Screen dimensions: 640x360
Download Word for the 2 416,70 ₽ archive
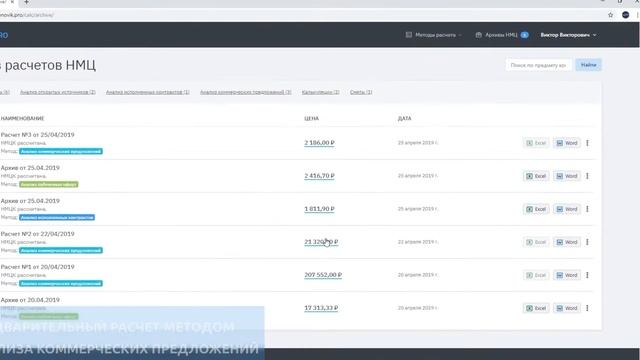click(x=567, y=176)
